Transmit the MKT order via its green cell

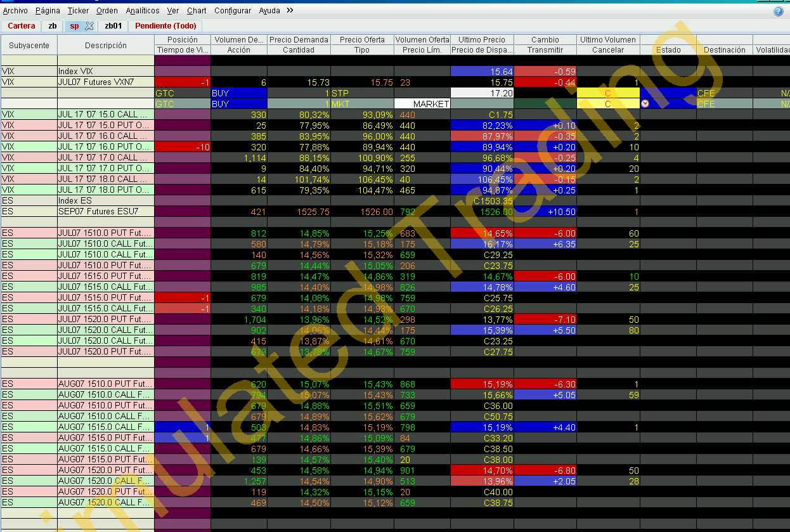coord(545,104)
